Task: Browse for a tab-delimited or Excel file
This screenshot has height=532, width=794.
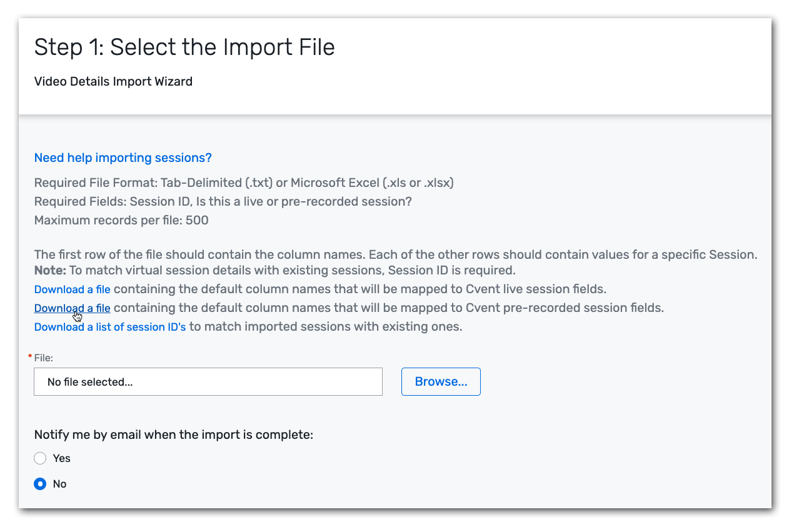Action: [440, 381]
